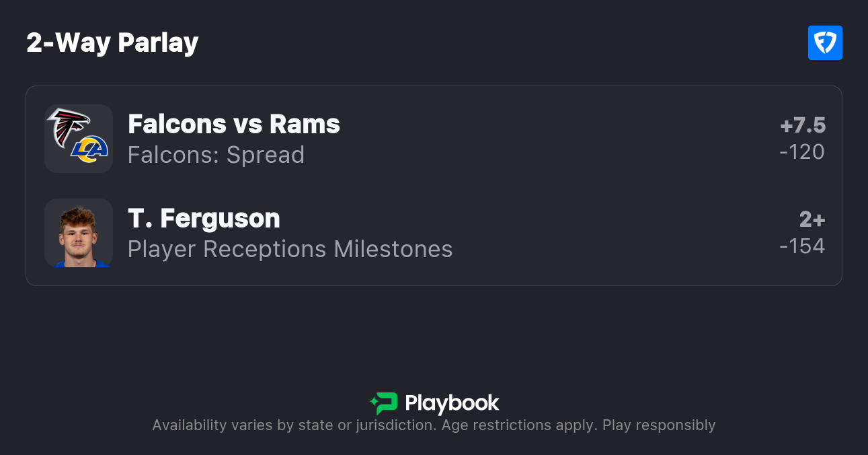The width and height of the screenshot is (868, 455).
Task: Click the Atlanta Falcons team logo
Action: coord(68,125)
